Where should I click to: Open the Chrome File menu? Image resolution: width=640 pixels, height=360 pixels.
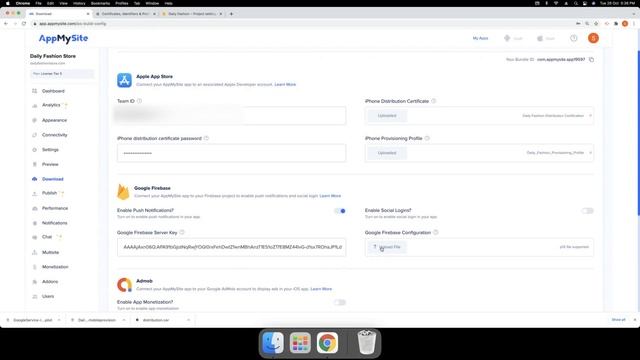[38, 3]
